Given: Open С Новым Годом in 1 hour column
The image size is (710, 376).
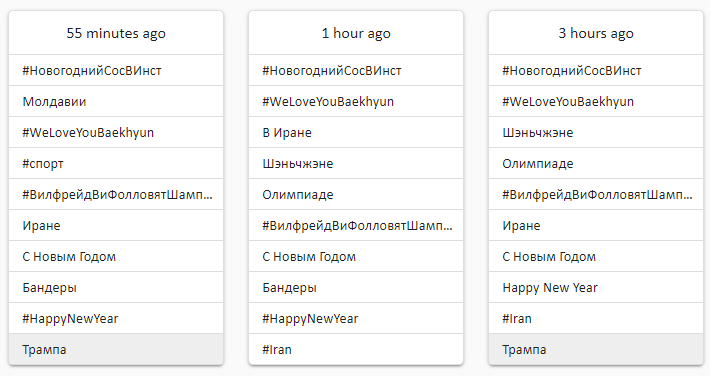Looking at the screenshot, I should 356,256.
